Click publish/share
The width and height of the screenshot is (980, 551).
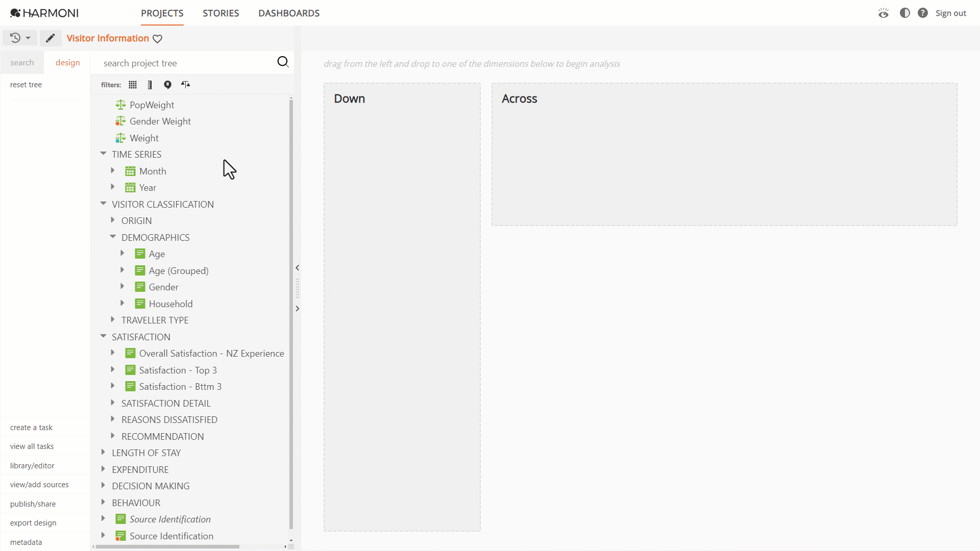[x=33, y=504]
